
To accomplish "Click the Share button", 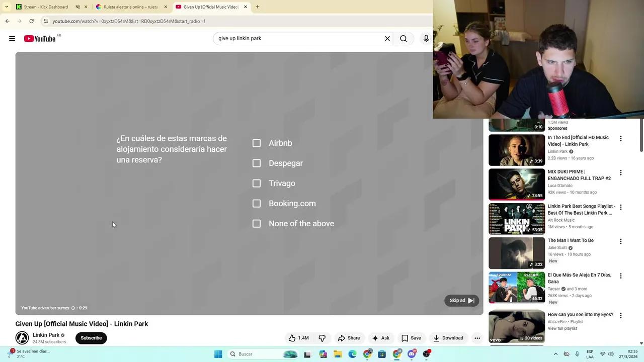I will tap(349, 338).
